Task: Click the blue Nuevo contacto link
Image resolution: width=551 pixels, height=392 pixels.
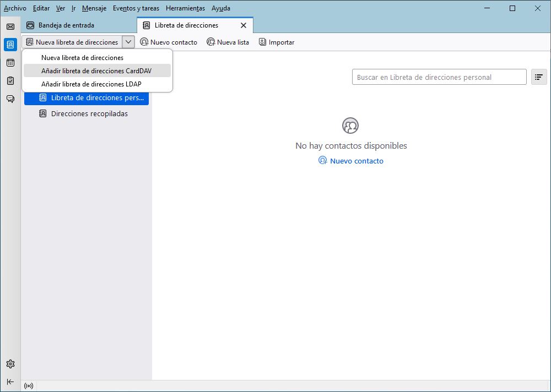Action: pos(356,161)
